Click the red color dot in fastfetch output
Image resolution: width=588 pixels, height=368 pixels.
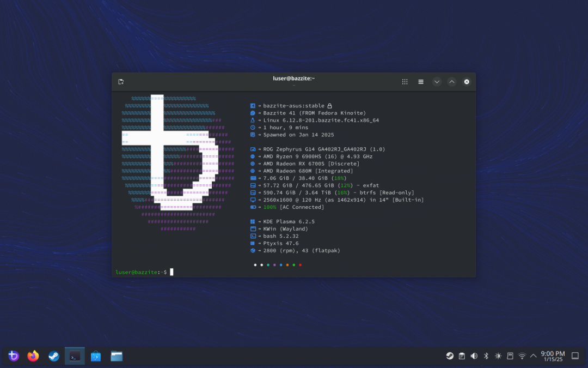pos(301,265)
